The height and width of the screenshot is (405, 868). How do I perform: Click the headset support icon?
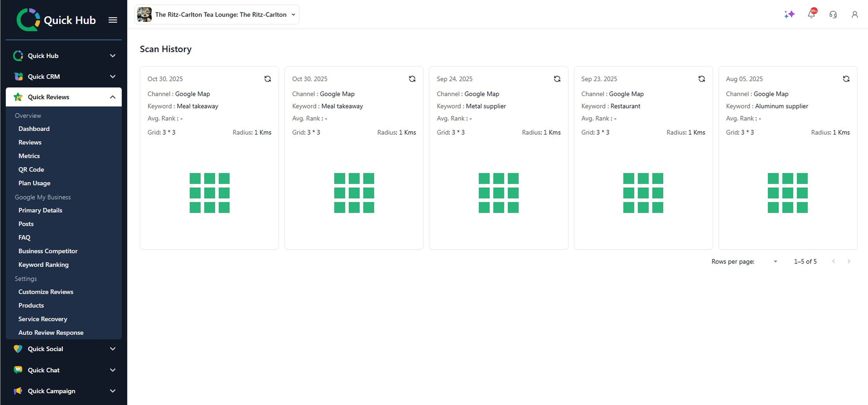pos(833,14)
